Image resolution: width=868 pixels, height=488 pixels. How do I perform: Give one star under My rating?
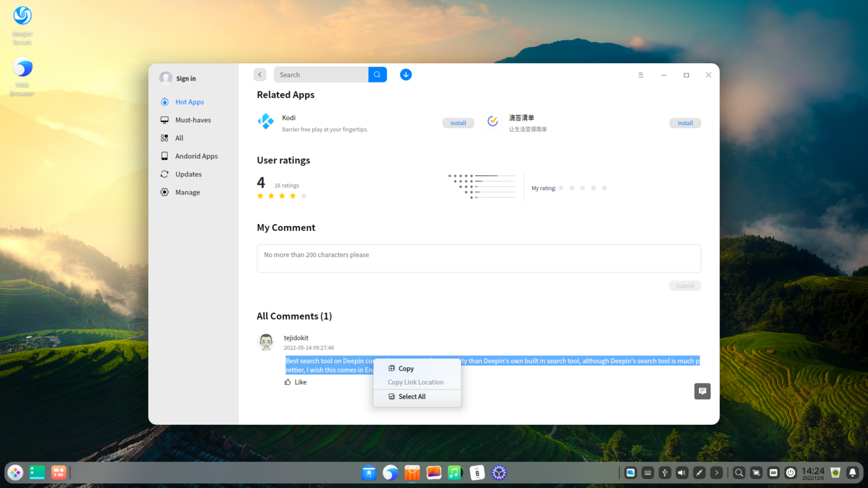pos(560,187)
